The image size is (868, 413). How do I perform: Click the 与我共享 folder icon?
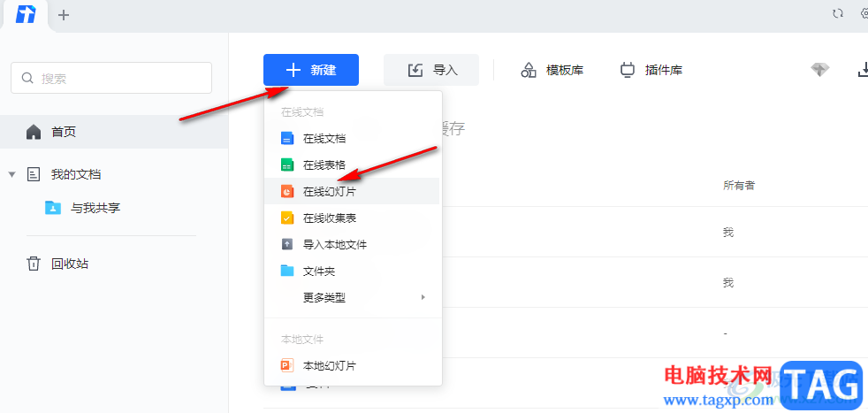[53, 208]
